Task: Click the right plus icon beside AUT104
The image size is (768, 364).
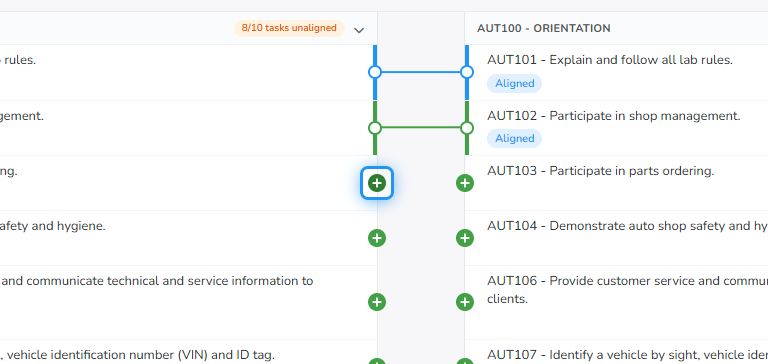Action: [465, 238]
